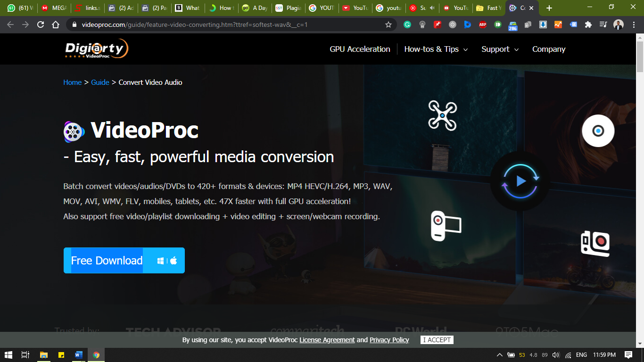
Task: Open File Explorer from the taskbar
Action: [44, 355]
